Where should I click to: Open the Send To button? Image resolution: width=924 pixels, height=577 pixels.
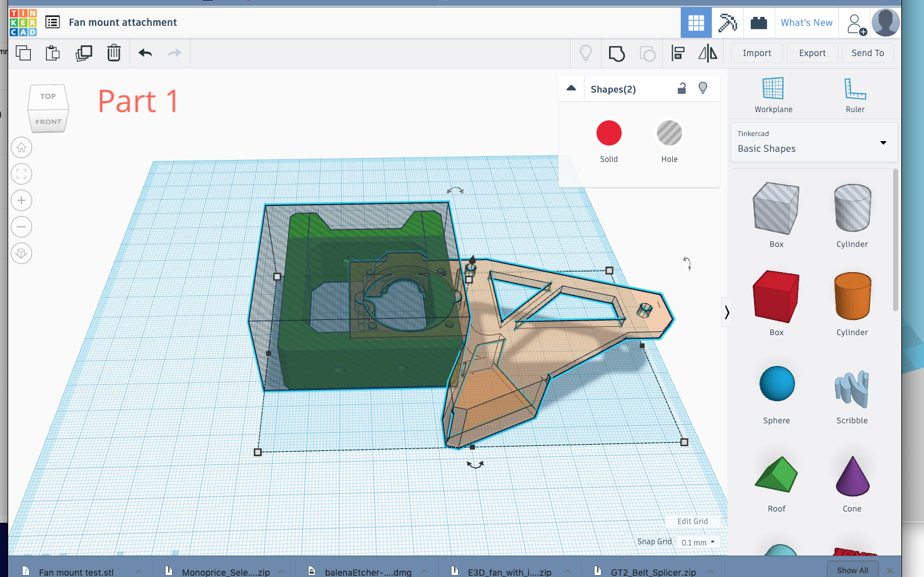[868, 53]
